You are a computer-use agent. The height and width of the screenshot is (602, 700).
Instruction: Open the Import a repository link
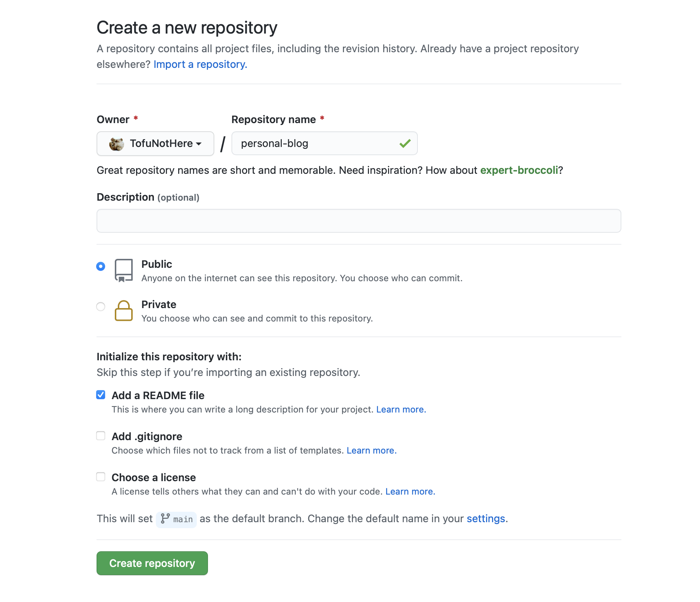coord(200,65)
